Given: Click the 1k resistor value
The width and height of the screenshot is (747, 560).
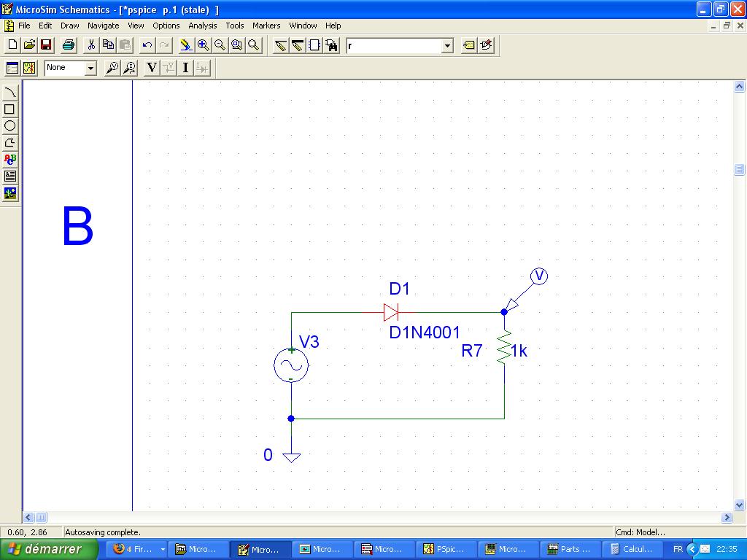Looking at the screenshot, I should 519,351.
